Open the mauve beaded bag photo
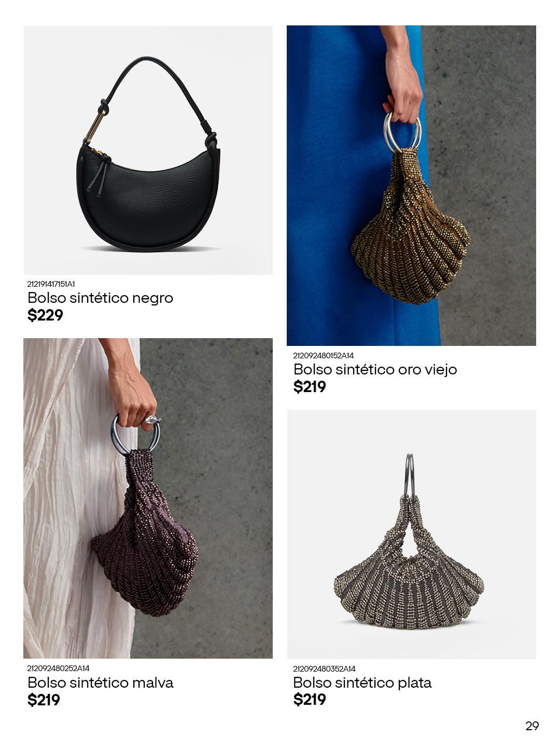The height and width of the screenshot is (752, 560). 148,498
